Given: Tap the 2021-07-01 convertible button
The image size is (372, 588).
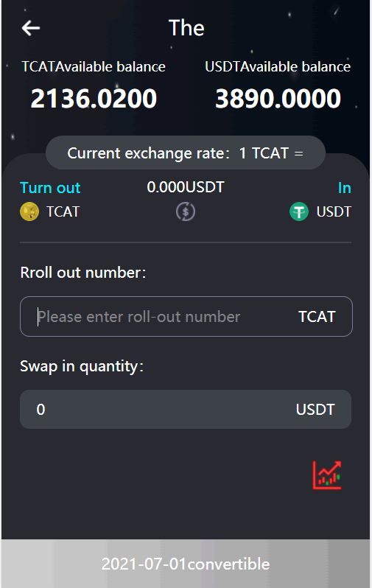Looking at the screenshot, I should 186,564.
